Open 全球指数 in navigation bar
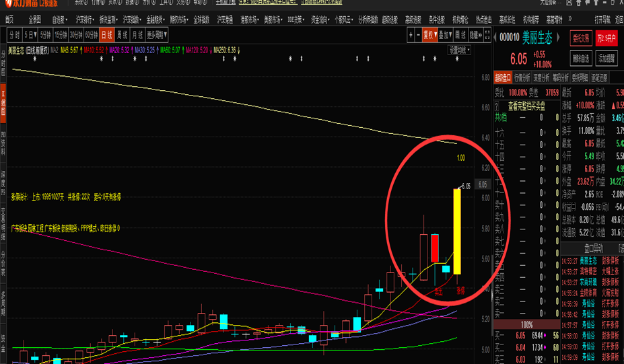The image size is (624, 364). pos(201,20)
